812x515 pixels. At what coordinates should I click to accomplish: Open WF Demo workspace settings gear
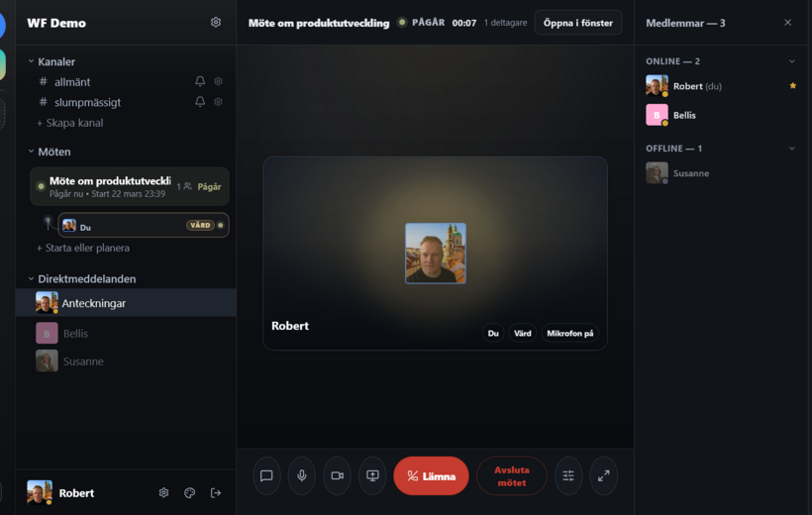(x=216, y=23)
